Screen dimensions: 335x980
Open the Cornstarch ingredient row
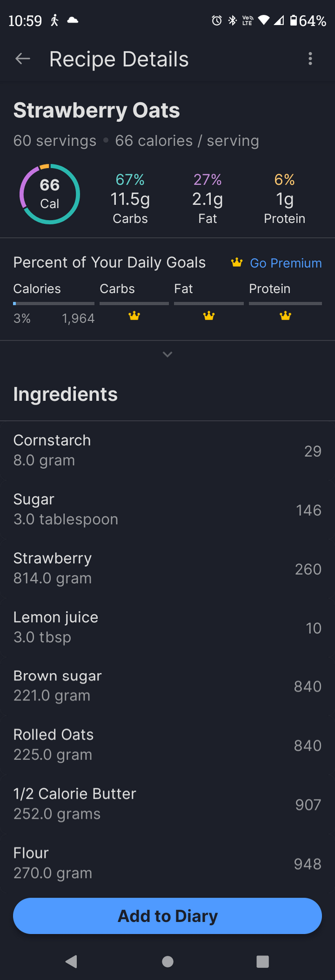point(167,451)
